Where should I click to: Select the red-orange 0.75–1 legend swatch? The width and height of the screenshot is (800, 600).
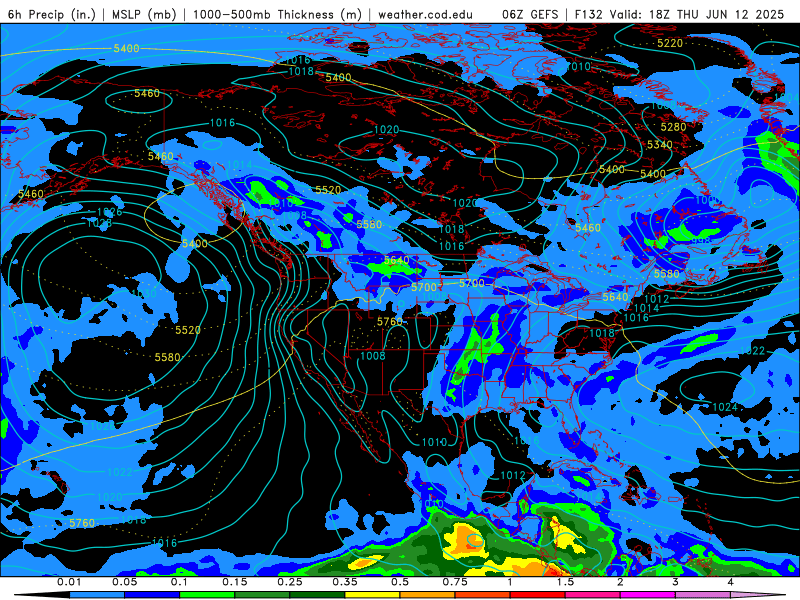(x=483, y=595)
